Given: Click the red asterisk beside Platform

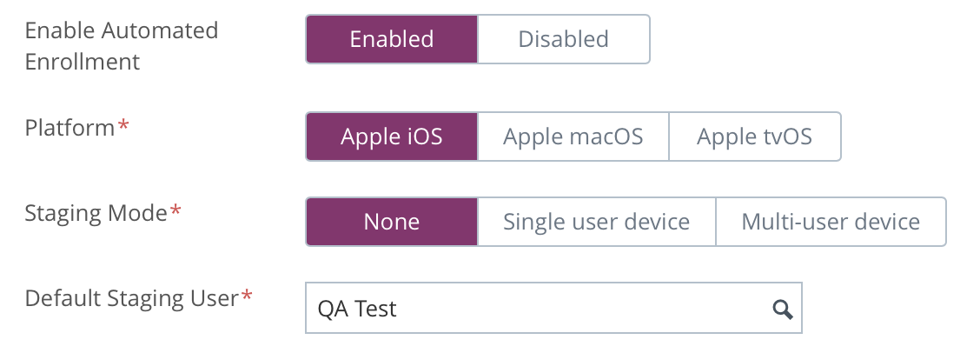Looking at the screenshot, I should coord(124,126).
